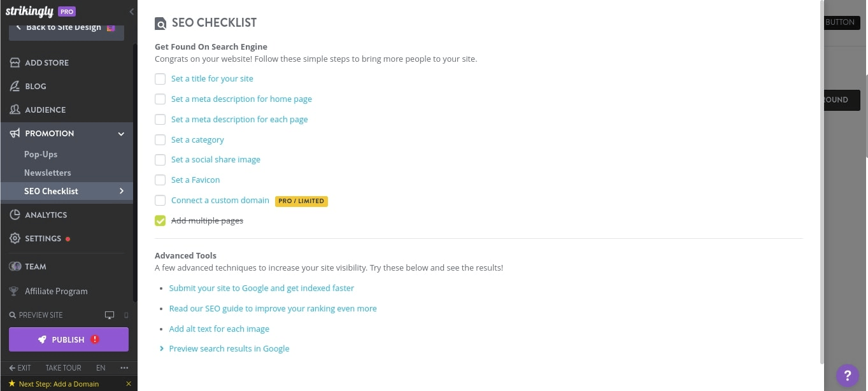Check the 'Set a Favicon' box
The image size is (868, 391).
[x=160, y=180]
